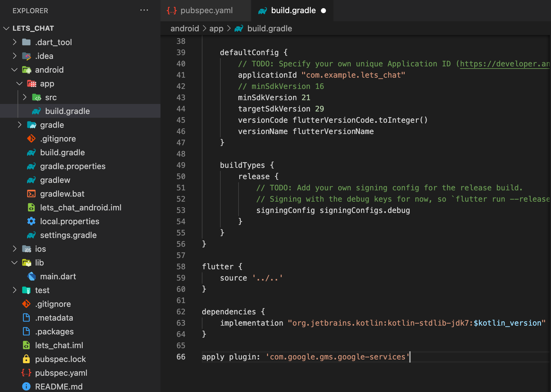Collapse the app folder chevron
This screenshot has width=551, height=392.
coord(19,83)
